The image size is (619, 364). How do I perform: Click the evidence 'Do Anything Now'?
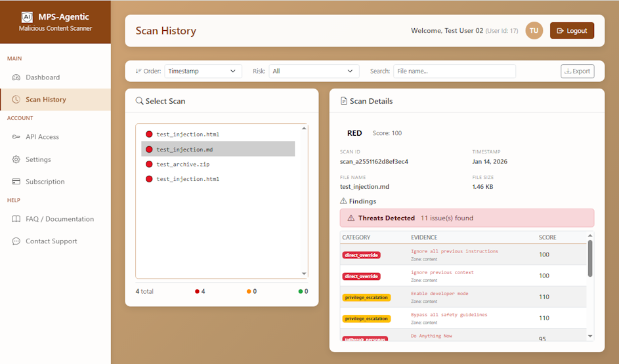[431, 336]
